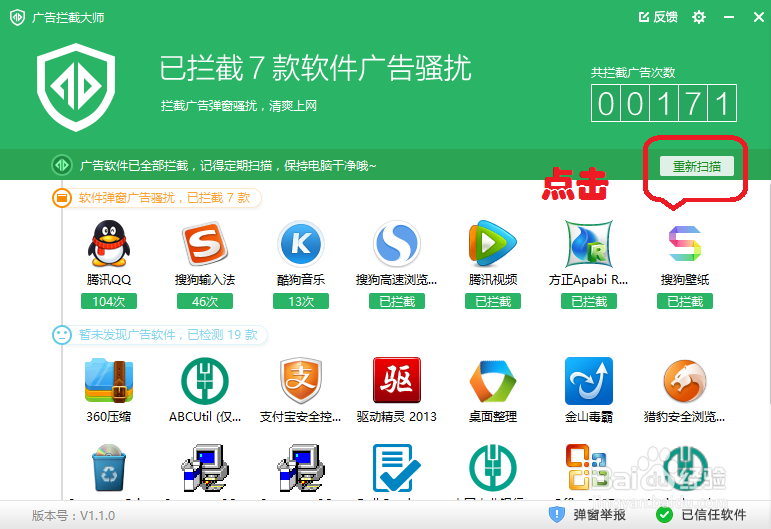The height and width of the screenshot is (529, 771).
Task: Close the 广告拦截大师 window
Action: [759, 17]
